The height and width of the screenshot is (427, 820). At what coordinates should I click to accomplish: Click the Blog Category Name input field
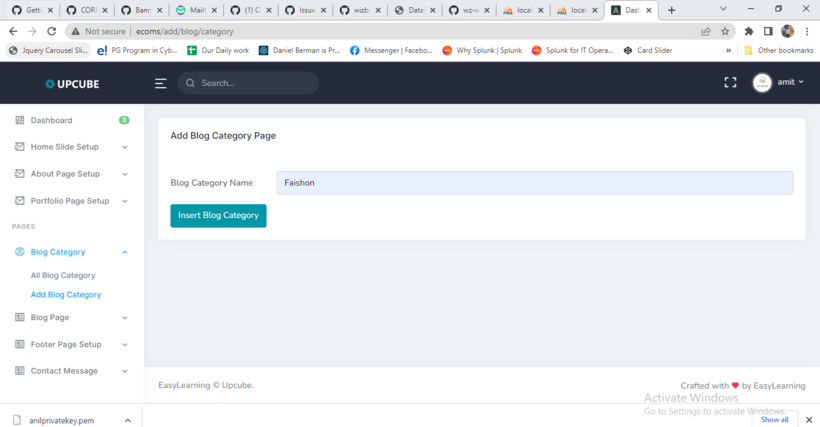click(x=534, y=183)
